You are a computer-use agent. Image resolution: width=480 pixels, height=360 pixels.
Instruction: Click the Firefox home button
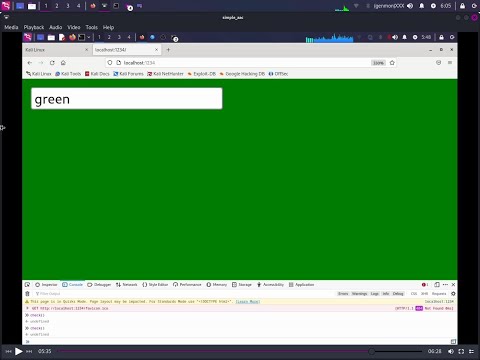[x=63, y=63]
